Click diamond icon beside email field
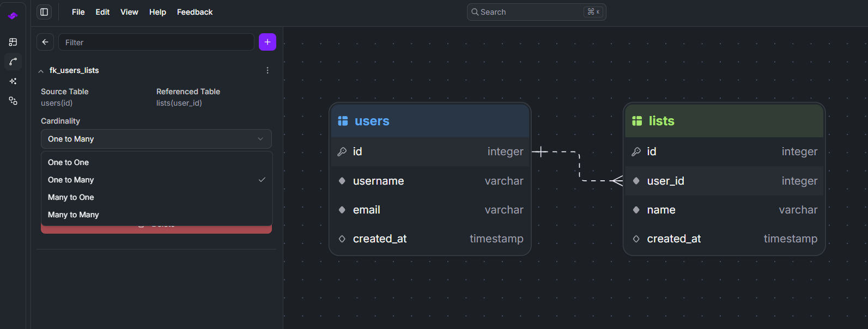 point(342,210)
